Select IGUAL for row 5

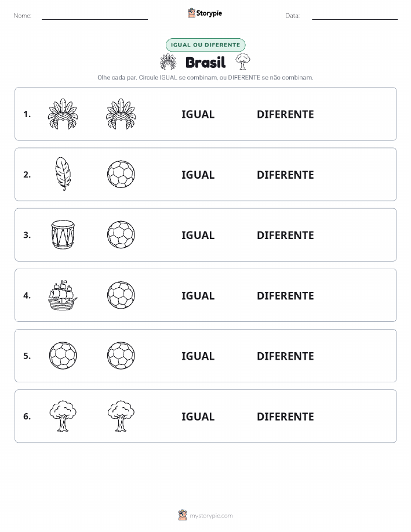coord(198,356)
